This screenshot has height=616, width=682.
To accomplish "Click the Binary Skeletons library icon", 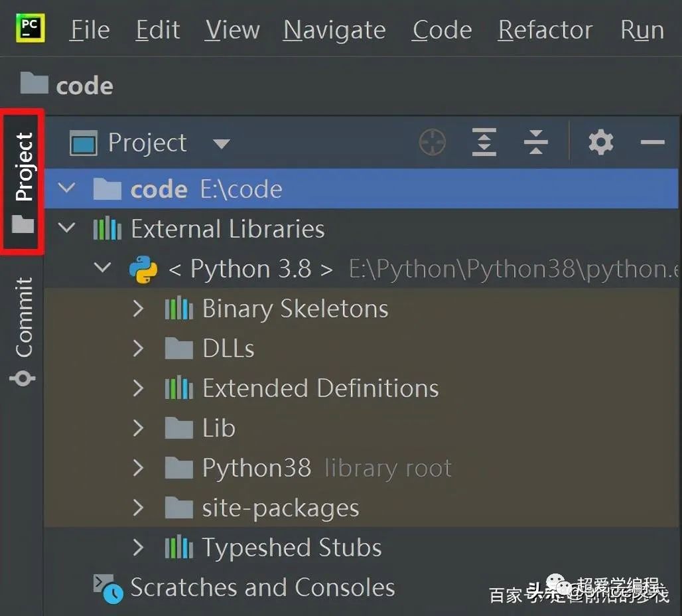I will coord(178,308).
